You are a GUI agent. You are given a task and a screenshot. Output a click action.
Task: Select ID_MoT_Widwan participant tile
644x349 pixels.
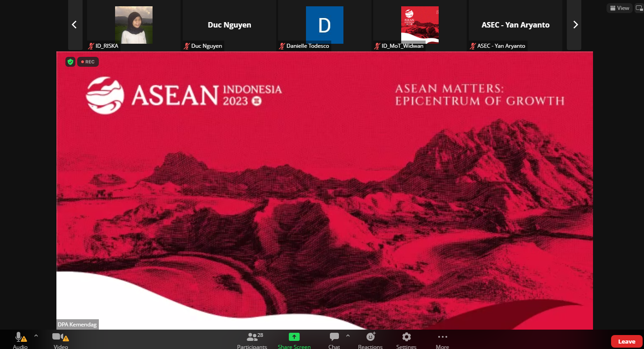420,25
